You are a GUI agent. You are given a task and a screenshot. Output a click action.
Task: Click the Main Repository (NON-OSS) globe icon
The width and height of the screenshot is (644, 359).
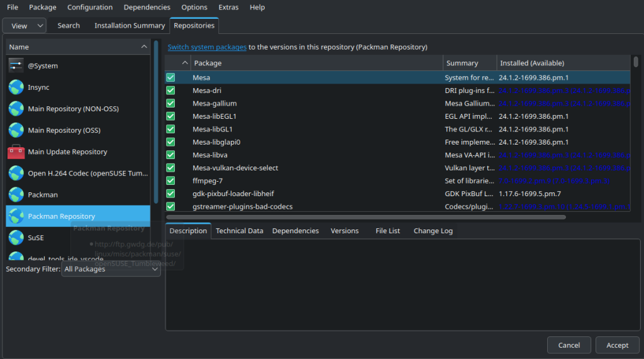pyautogui.click(x=16, y=109)
